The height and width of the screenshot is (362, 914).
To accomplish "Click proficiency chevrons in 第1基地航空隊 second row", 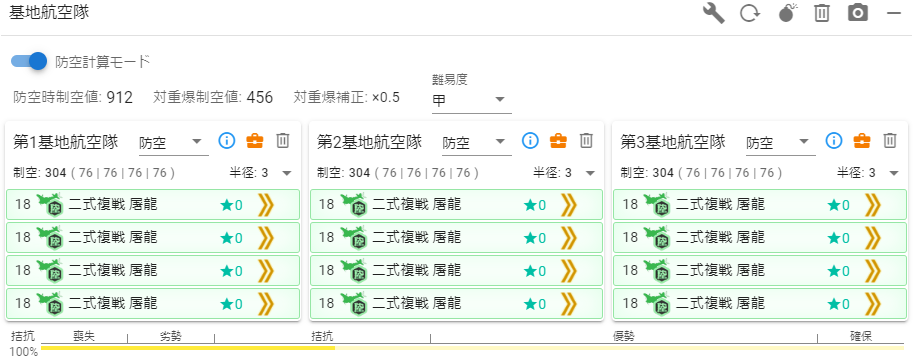I will pyautogui.click(x=265, y=238).
